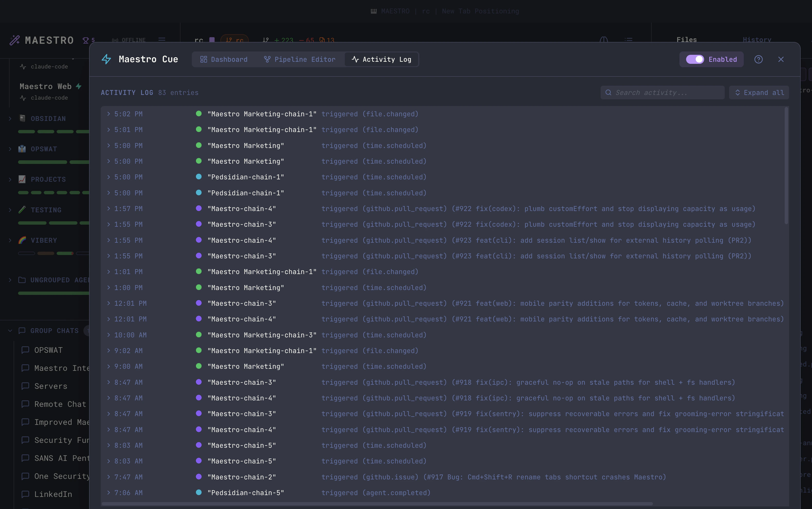Click the OFFLINE broadcast status icon

point(115,40)
